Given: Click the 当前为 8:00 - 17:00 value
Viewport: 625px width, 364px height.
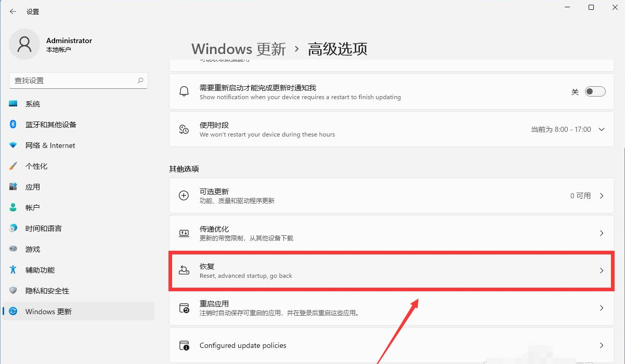Looking at the screenshot, I should point(561,129).
